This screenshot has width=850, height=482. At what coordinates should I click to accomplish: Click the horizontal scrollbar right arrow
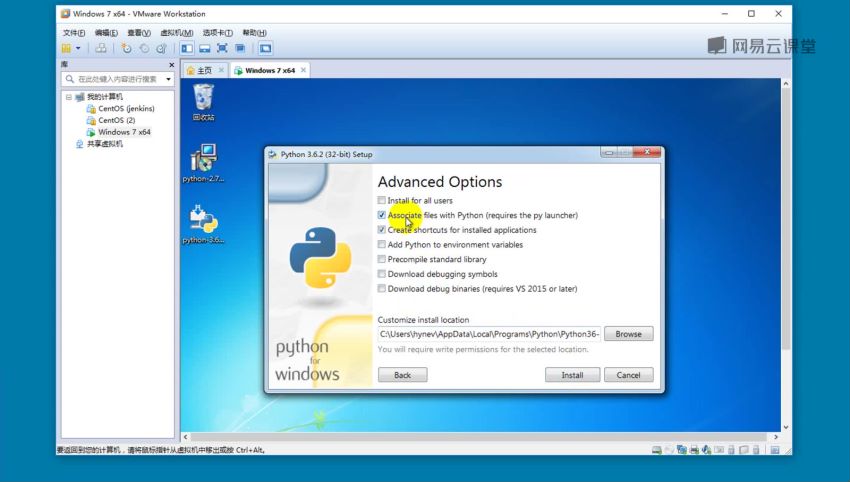(x=776, y=437)
